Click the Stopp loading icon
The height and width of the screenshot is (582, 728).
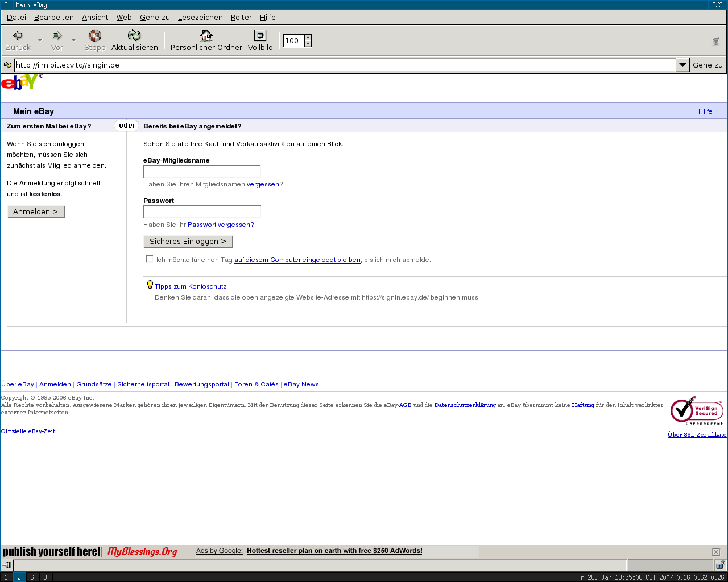point(95,36)
